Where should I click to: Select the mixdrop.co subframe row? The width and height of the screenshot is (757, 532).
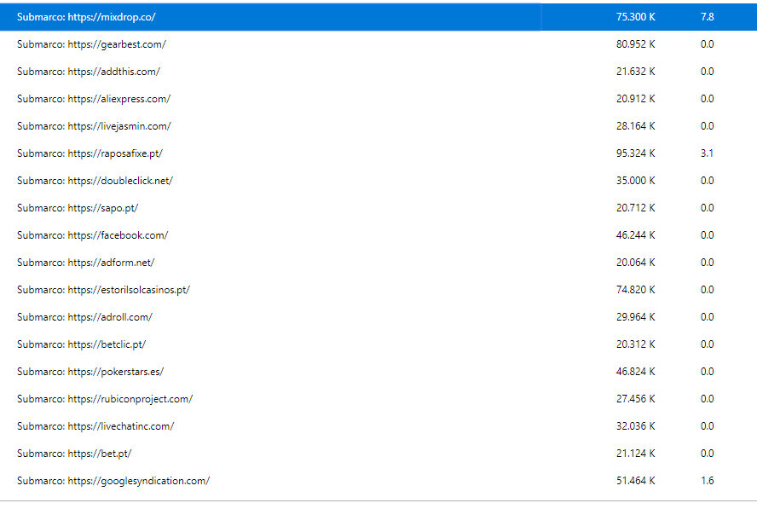tap(86, 17)
